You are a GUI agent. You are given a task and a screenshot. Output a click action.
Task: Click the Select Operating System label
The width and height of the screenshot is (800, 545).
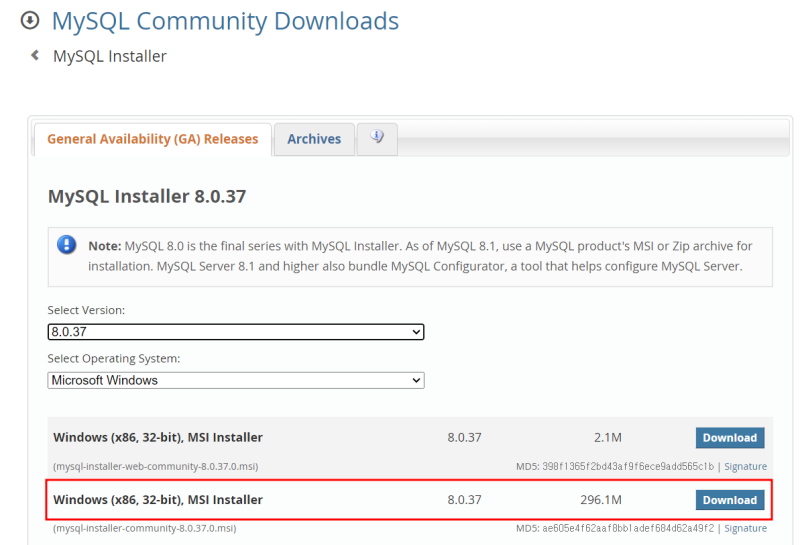click(x=114, y=359)
